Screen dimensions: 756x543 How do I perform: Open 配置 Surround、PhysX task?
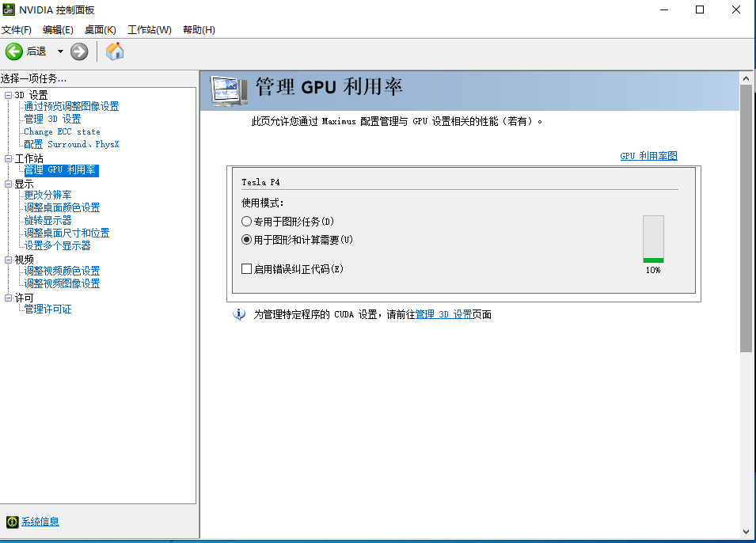tap(71, 144)
